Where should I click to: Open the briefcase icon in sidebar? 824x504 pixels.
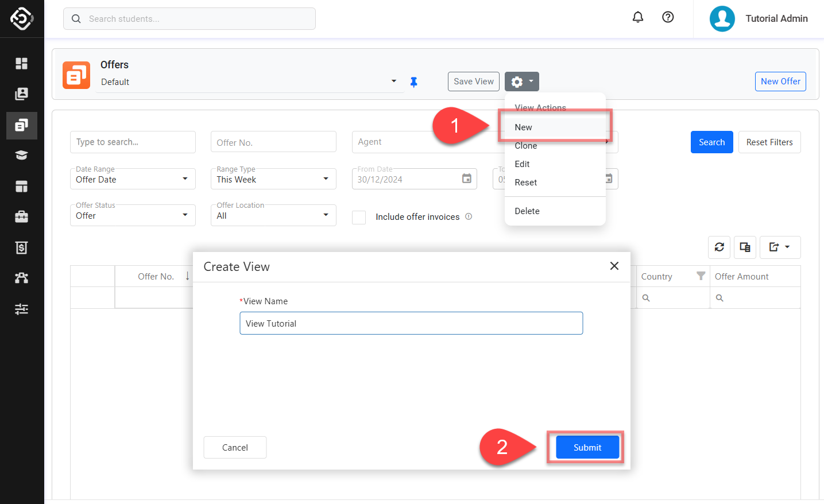pyautogui.click(x=21, y=216)
